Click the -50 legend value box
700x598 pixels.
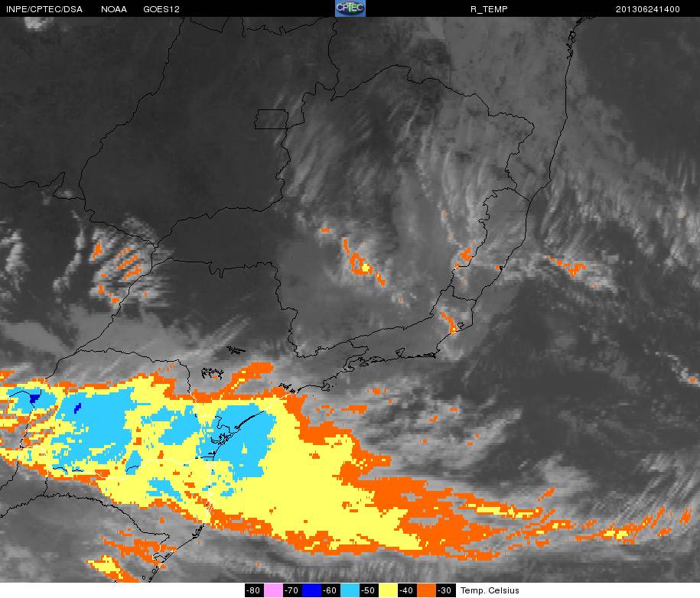pyautogui.click(x=369, y=590)
